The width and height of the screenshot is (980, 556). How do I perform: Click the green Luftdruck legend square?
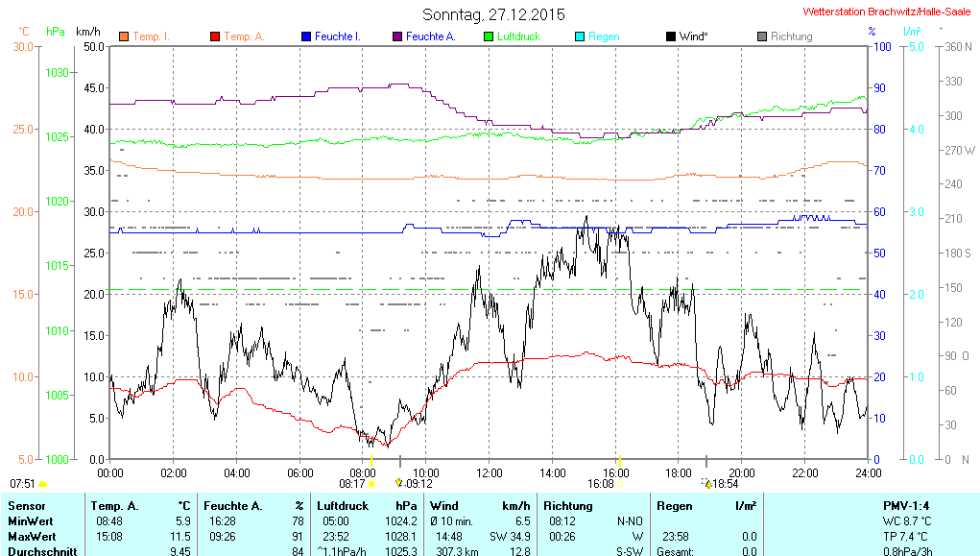(x=489, y=36)
